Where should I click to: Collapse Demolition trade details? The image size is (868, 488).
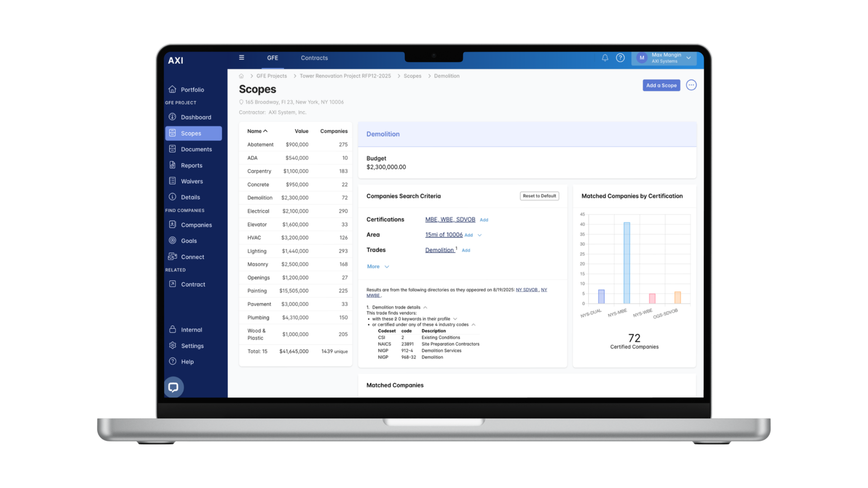pos(425,308)
